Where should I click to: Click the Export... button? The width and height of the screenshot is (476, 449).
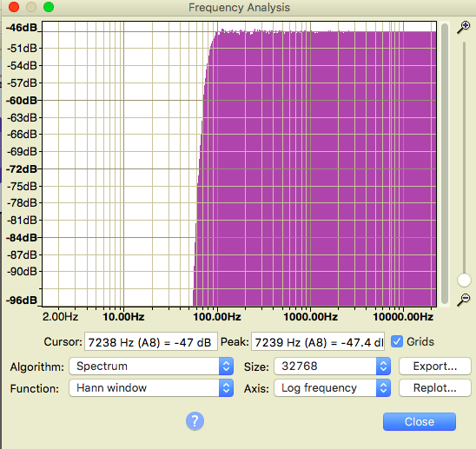[434, 366]
